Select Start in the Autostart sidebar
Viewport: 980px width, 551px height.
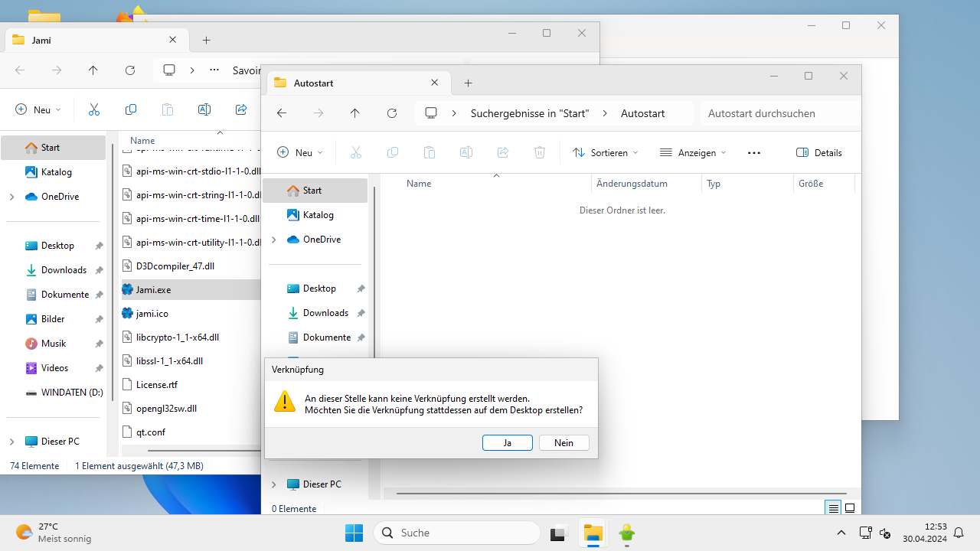(x=315, y=190)
